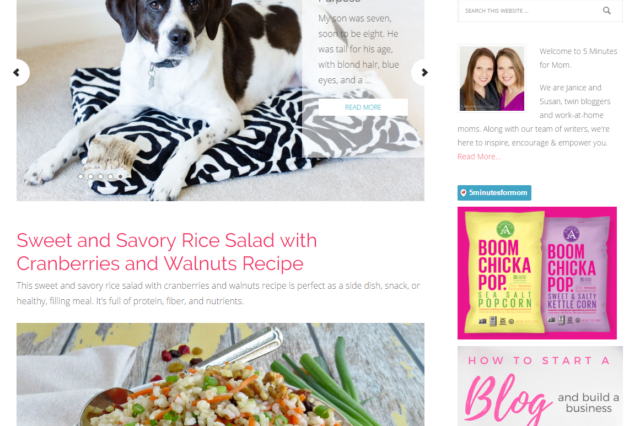Open How to Start a Blog banner
The image size is (640, 426).
pyautogui.click(x=540, y=386)
